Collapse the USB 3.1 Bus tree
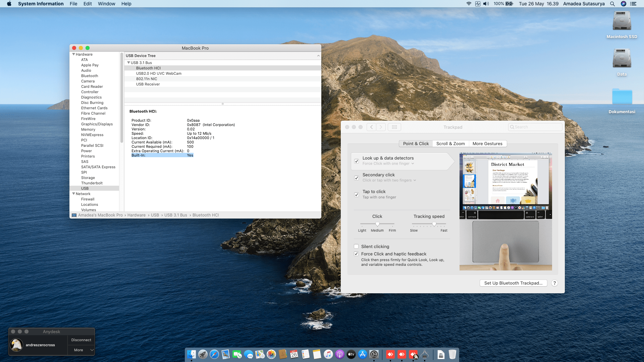This screenshot has width=644, height=362. click(128, 63)
